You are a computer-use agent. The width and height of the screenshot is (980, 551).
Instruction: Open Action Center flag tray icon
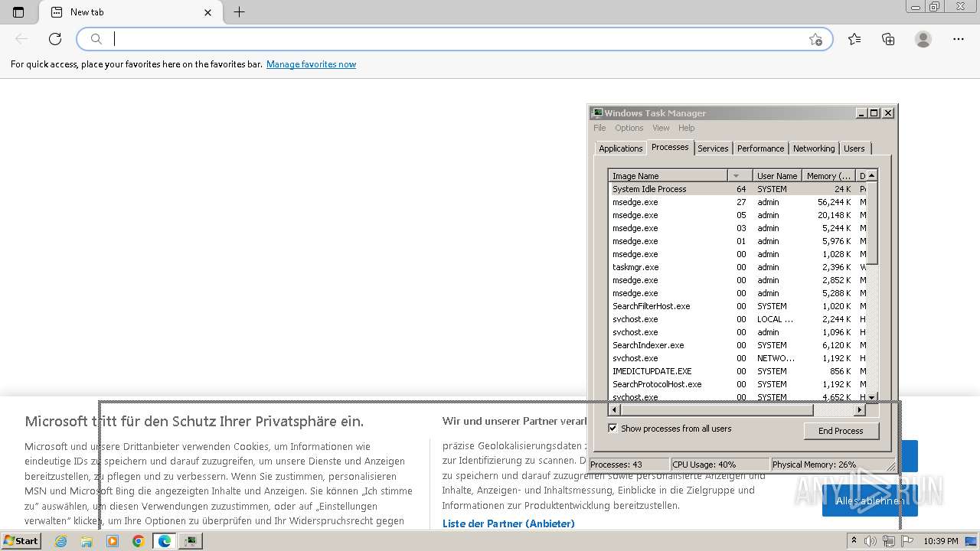point(908,541)
